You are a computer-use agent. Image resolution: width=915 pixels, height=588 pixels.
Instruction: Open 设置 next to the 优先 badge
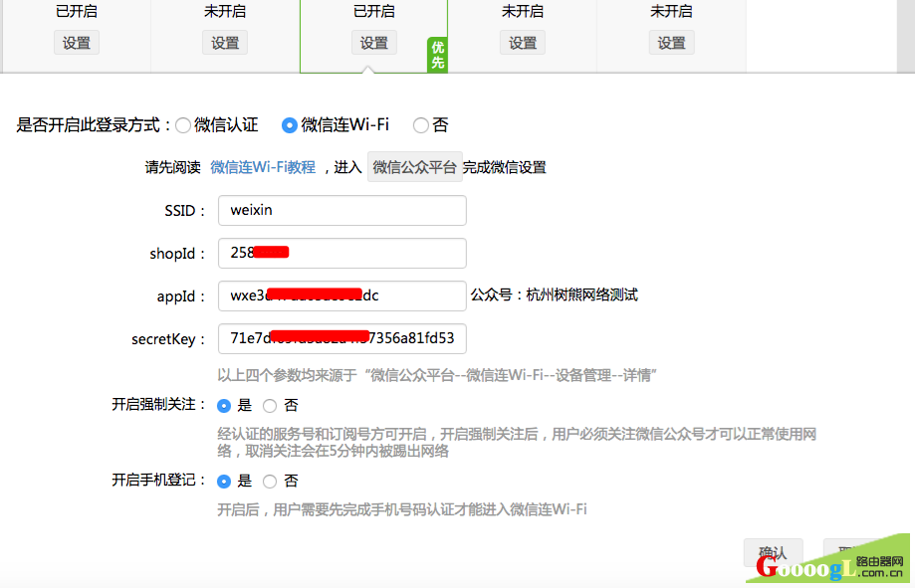[373, 43]
